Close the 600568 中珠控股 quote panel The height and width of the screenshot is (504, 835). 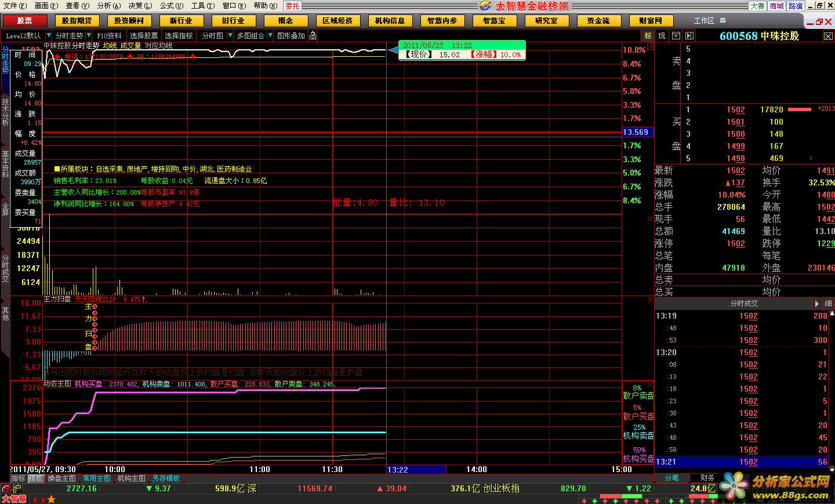(x=828, y=36)
